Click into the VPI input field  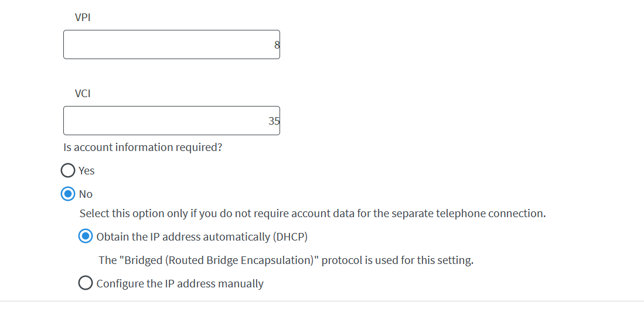click(172, 44)
